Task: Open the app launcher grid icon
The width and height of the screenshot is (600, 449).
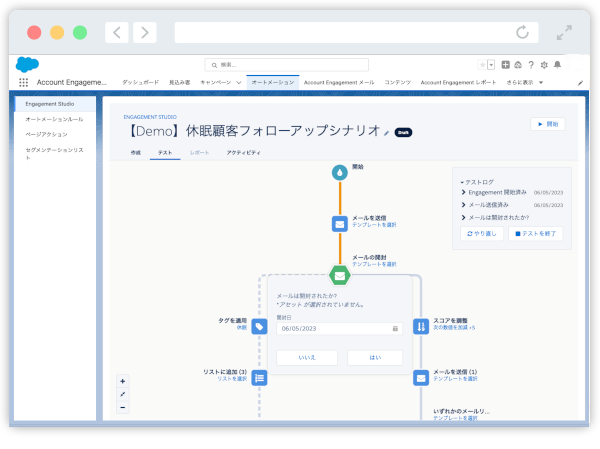Action: coord(23,82)
